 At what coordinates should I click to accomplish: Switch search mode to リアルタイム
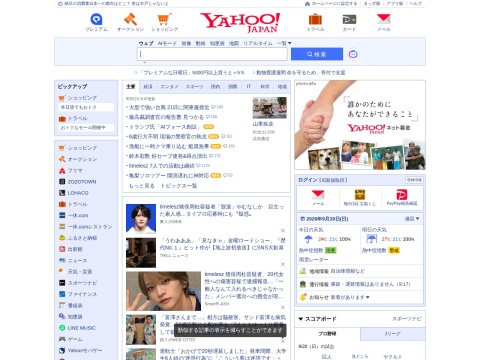tap(258, 43)
